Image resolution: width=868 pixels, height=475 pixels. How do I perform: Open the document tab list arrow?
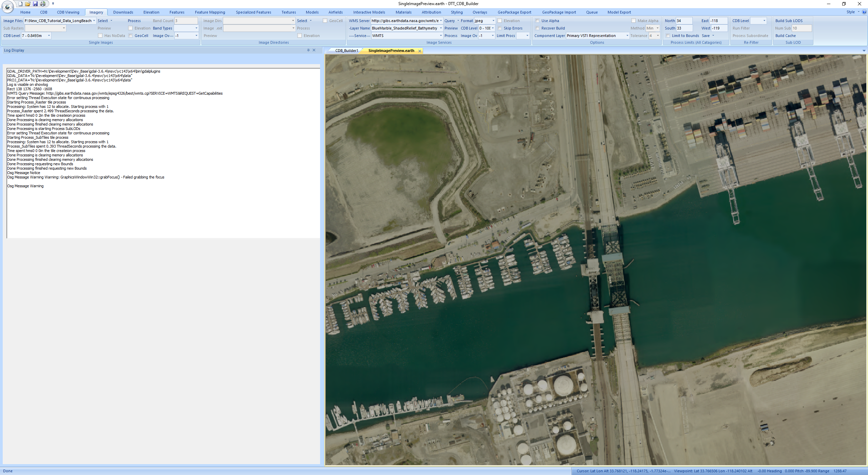pos(864,51)
